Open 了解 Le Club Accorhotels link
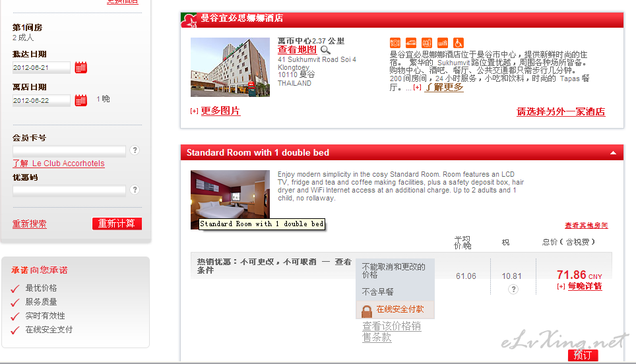Image resolution: width=636 pixels, height=364 pixels. pos(59,164)
